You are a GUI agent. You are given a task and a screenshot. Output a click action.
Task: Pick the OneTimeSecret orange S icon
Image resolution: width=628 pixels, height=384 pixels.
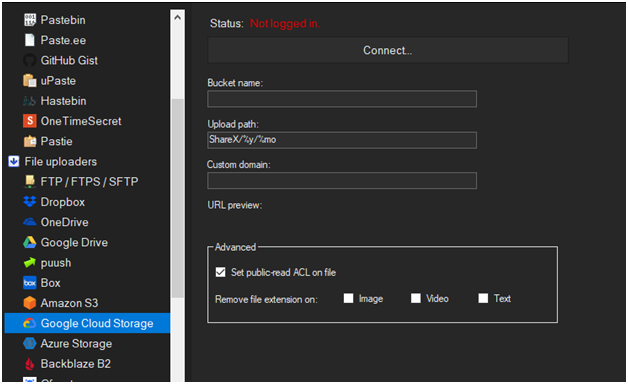pyautogui.click(x=30, y=121)
